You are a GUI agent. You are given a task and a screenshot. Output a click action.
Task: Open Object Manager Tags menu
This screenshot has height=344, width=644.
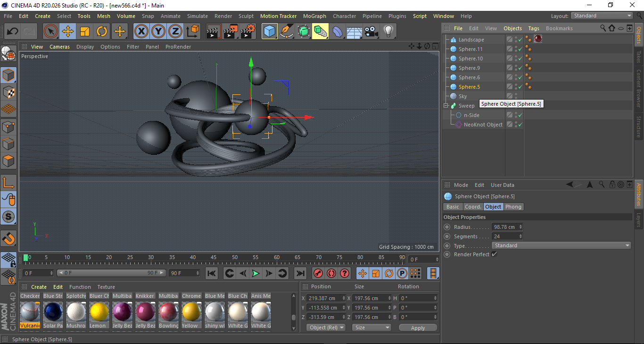click(534, 28)
